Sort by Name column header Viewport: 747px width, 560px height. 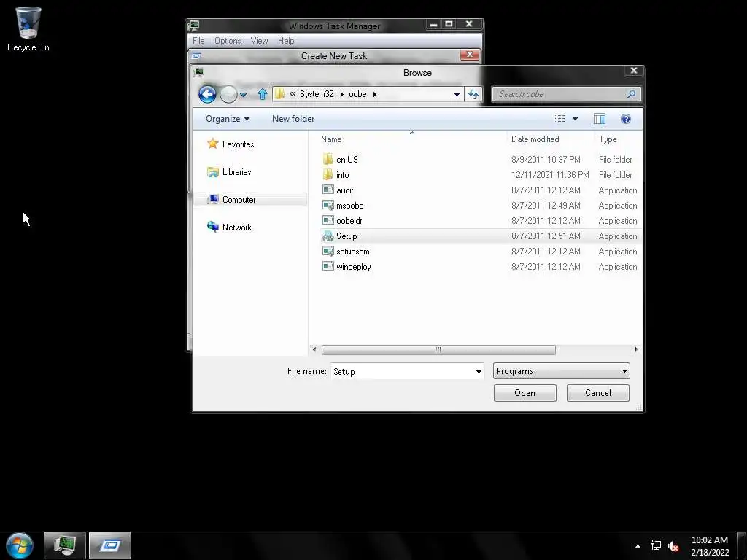331,139
